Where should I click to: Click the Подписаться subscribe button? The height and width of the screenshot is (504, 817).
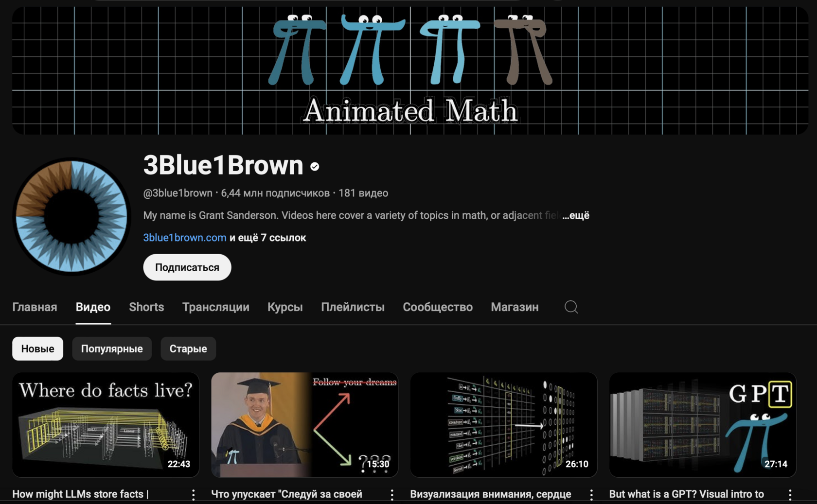pyautogui.click(x=187, y=267)
